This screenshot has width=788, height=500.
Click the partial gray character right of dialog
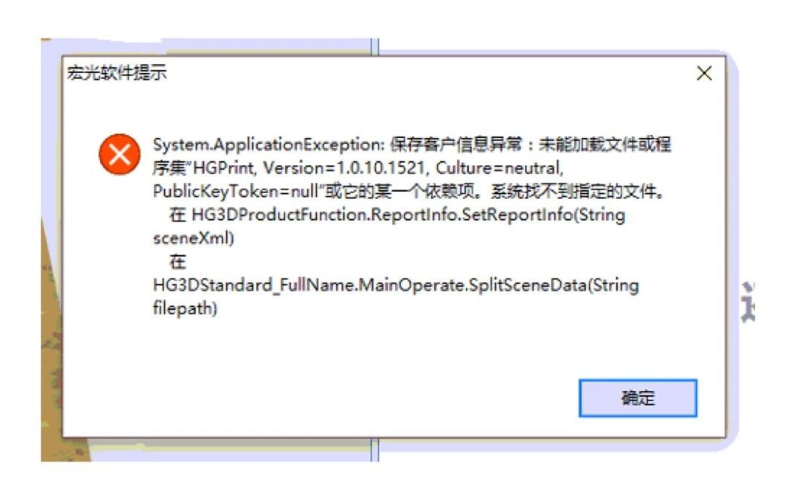(748, 302)
